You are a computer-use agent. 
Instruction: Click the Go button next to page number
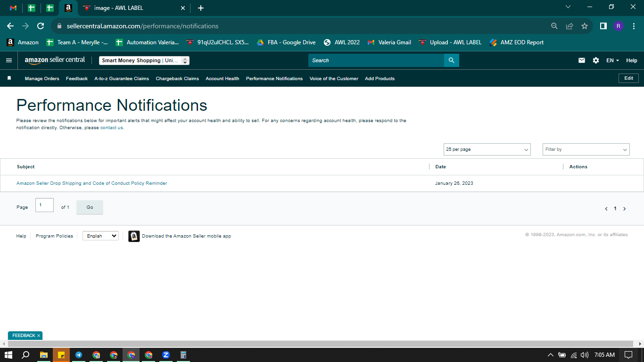[90, 207]
